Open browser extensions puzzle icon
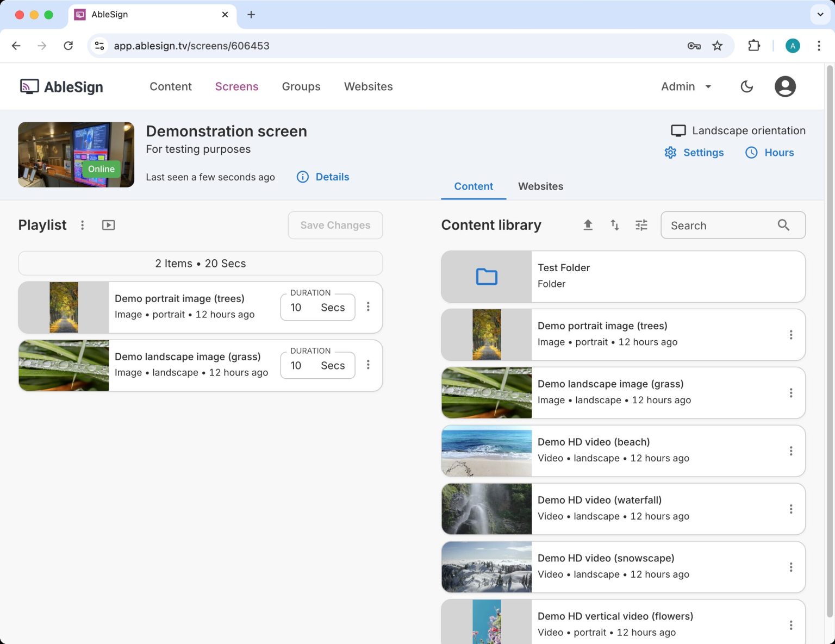This screenshot has height=644, width=835. [x=754, y=46]
